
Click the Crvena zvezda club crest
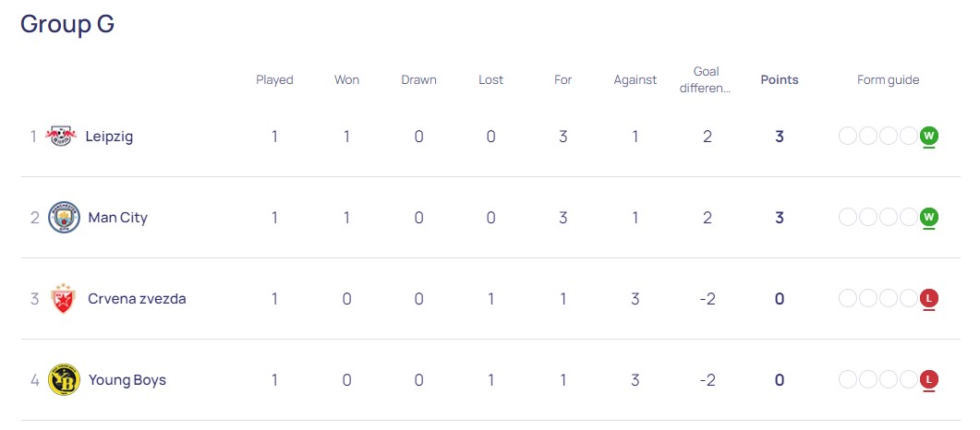(63, 299)
